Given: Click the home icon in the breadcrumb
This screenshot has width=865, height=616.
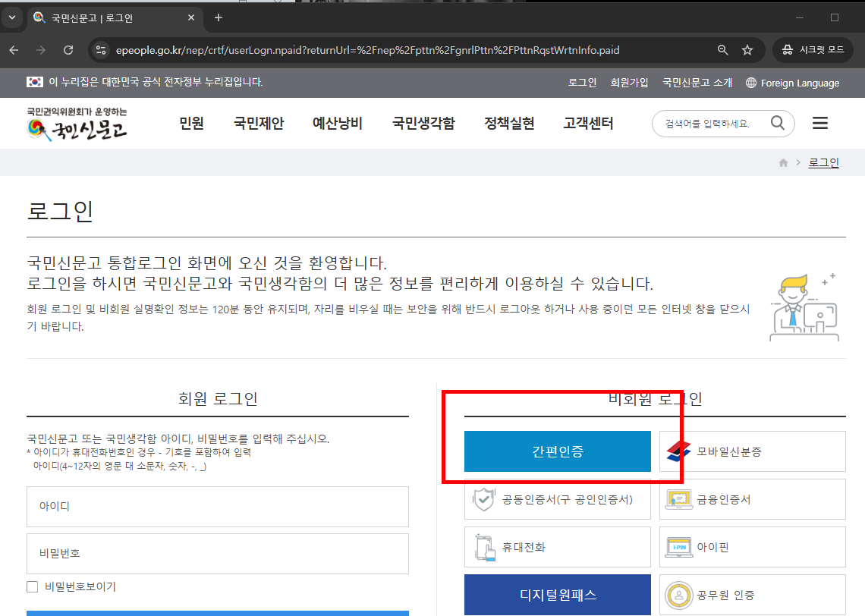Looking at the screenshot, I should point(783,162).
